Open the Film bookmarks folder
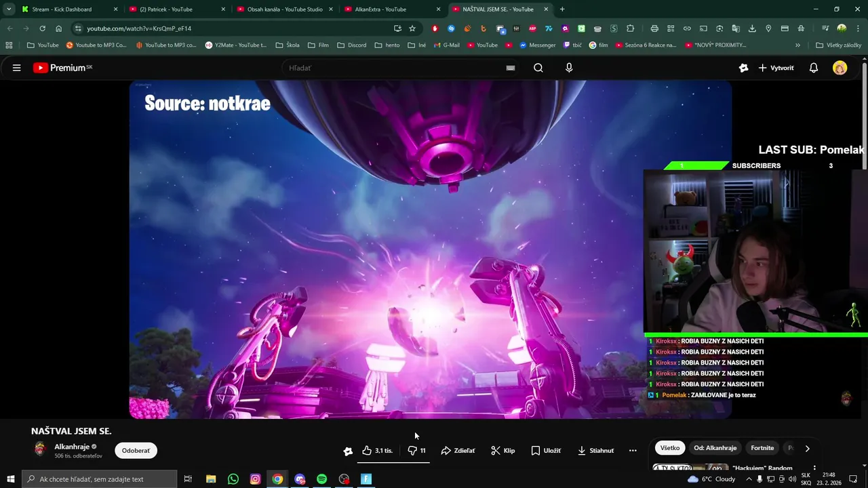This screenshot has height=488, width=868. 318,45
